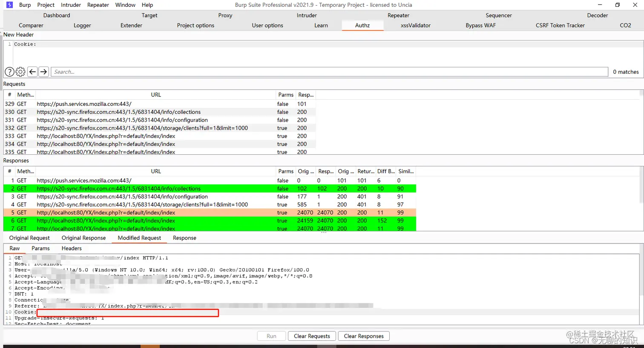Viewport: 644px width, 348px height.
Task: Switch to the Target tab
Action: click(149, 15)
